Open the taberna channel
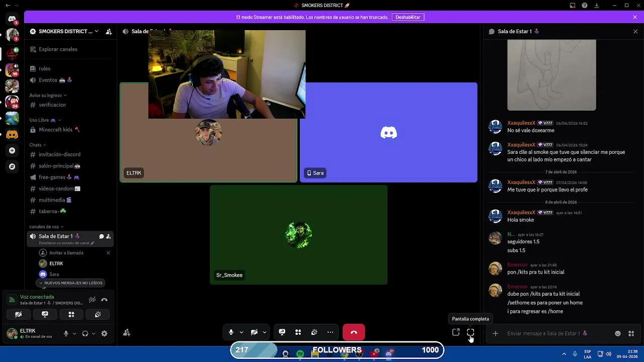 click(70, 212)
